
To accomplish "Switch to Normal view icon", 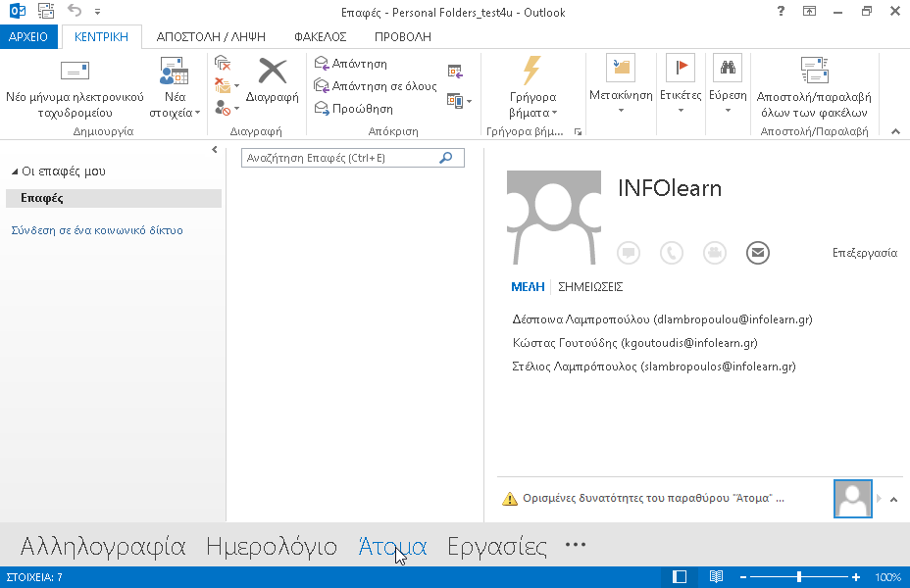I will (680, 577).
